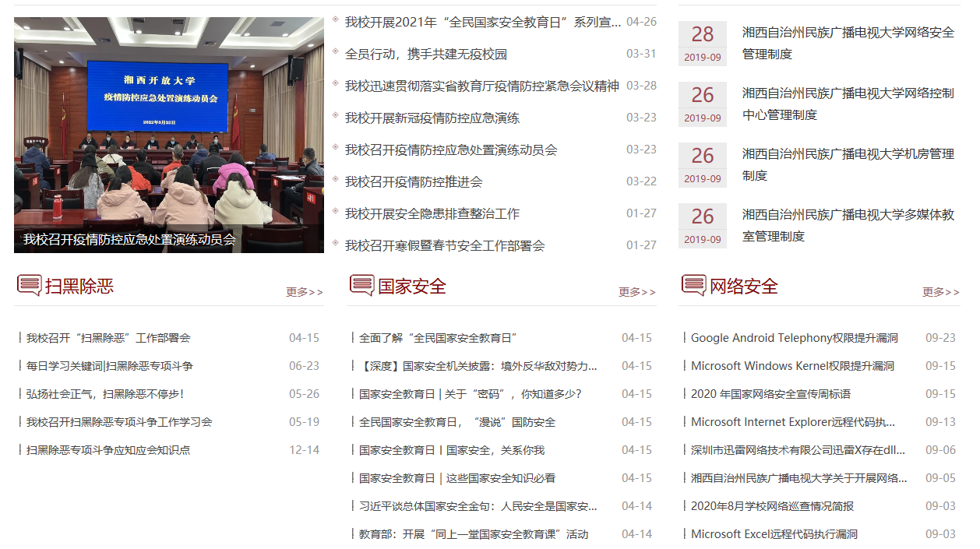Image resolution: width=980 pixels, height=549 pixels.
Task: Open 2020年8月学校网络巡查情况简报
Action: click(773, 506)
